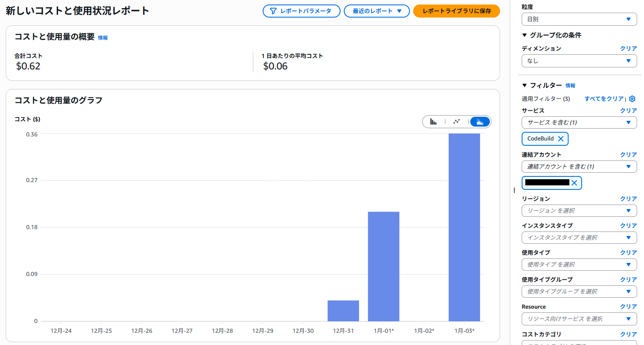The height and width of the screenshot is (345, 644).
Task: Click the 0.36 y-axis label
Action: 32,134
